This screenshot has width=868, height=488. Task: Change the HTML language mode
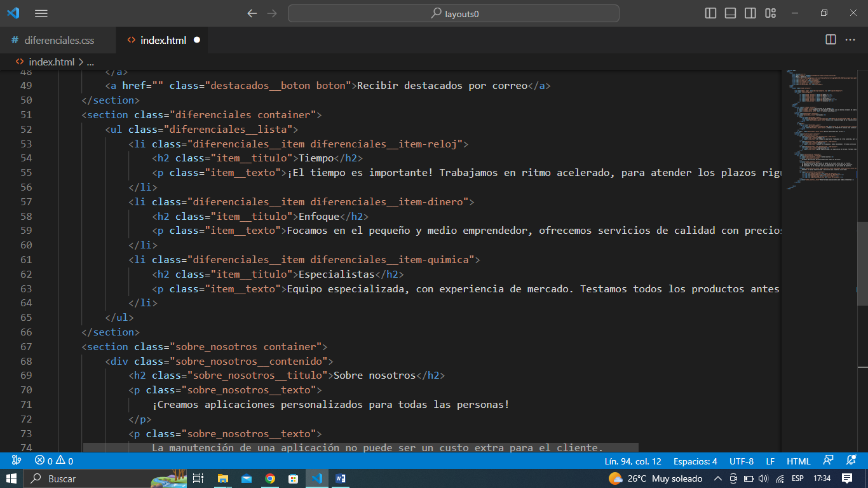(799, 461)
